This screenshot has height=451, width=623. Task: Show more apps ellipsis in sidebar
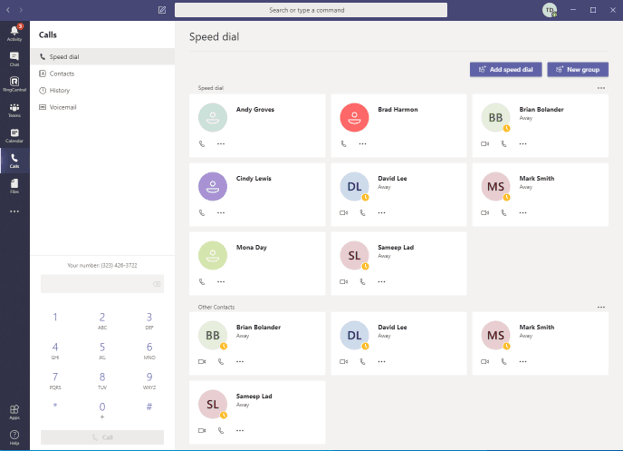[14, 211]
